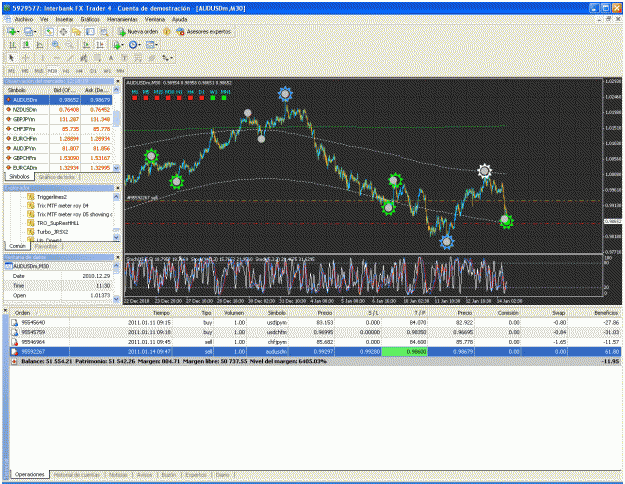The image size is (625, 484).
Task: Select the trendline tool
Action: point(70,58)
